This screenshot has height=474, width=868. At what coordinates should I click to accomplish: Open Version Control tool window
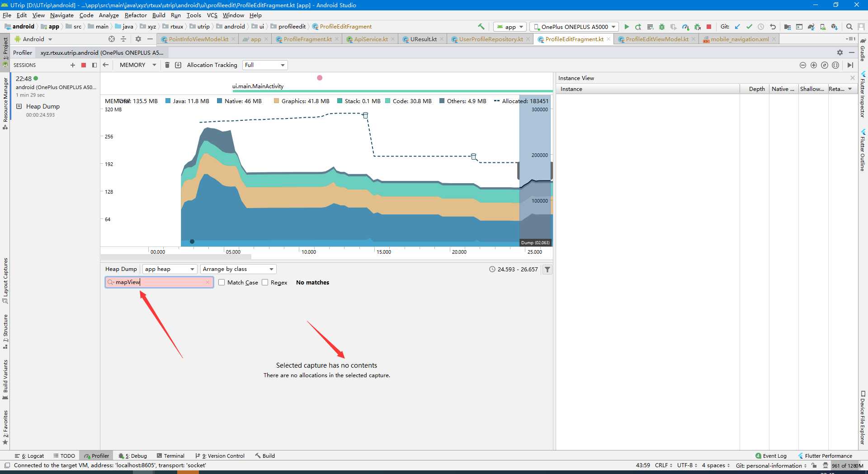click(x=220, y=456)
